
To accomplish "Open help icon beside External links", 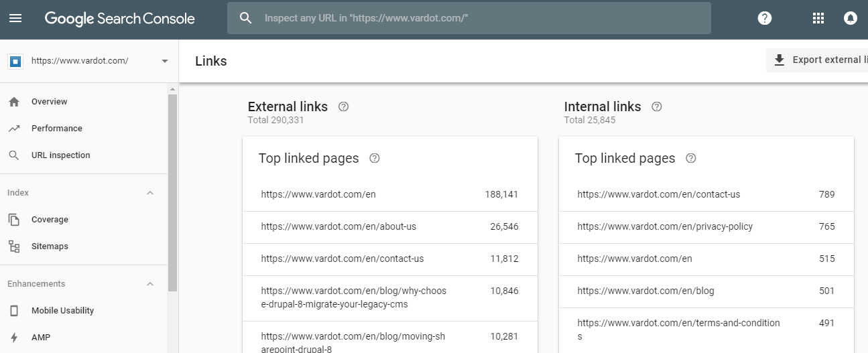I will [344, 107].
